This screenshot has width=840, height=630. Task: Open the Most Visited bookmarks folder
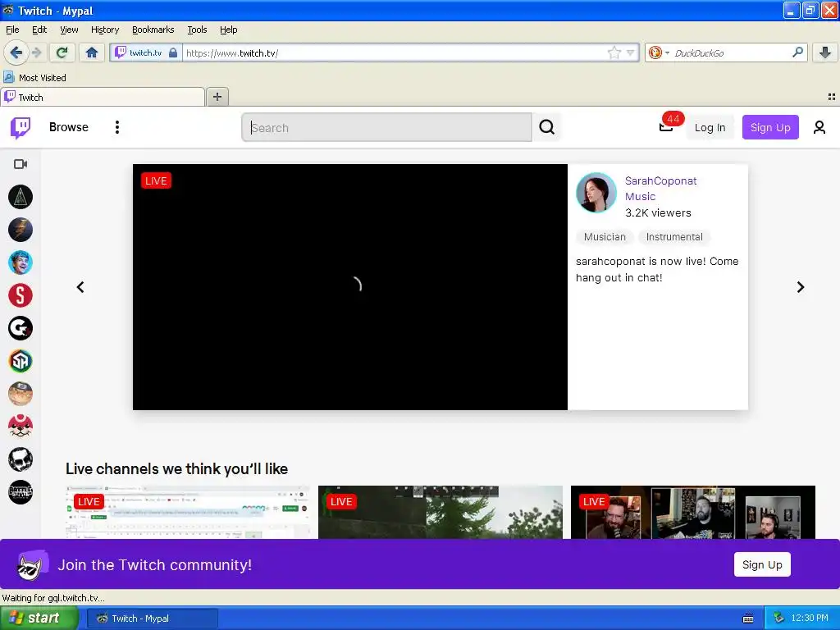coord(35,78)
